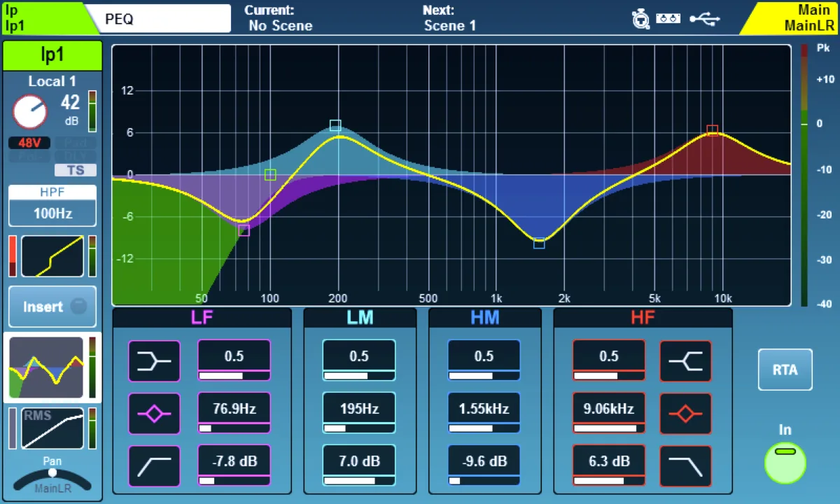Toggle 48V phantom power
The image size is (840, 504).
point(29,143)
